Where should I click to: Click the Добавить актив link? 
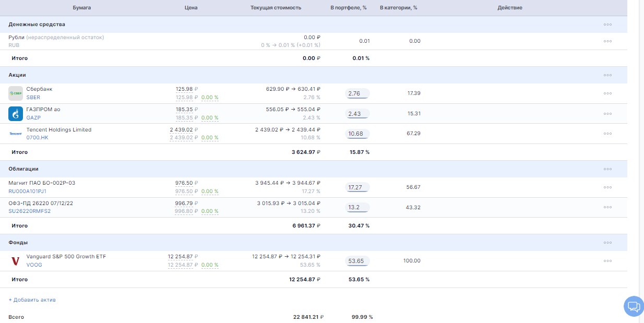[32, 300]
